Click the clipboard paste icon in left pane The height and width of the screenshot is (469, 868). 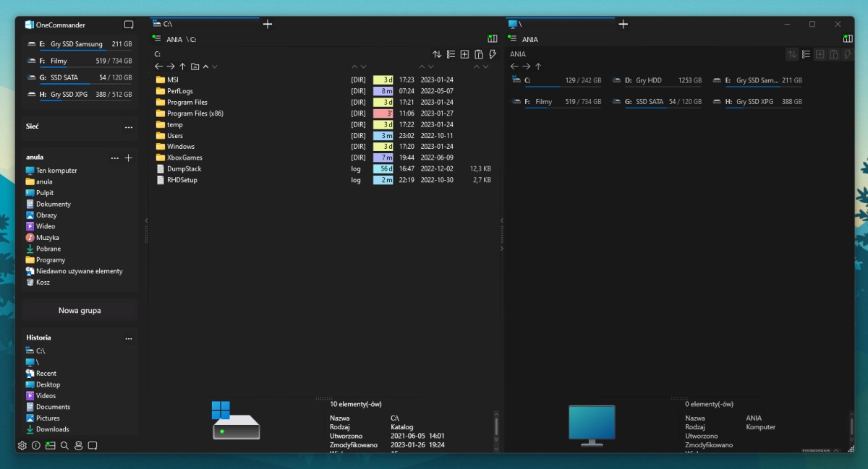478,54
